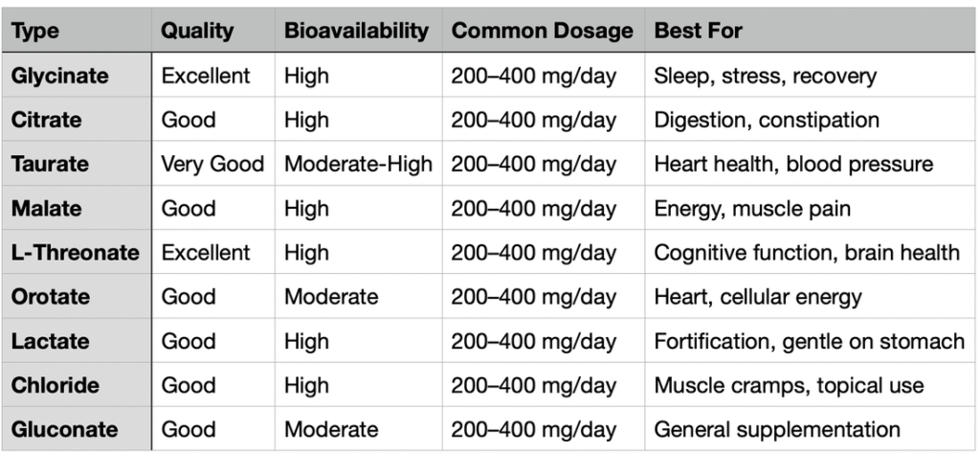Select the Glycinate row header cell

coord(60,76)
